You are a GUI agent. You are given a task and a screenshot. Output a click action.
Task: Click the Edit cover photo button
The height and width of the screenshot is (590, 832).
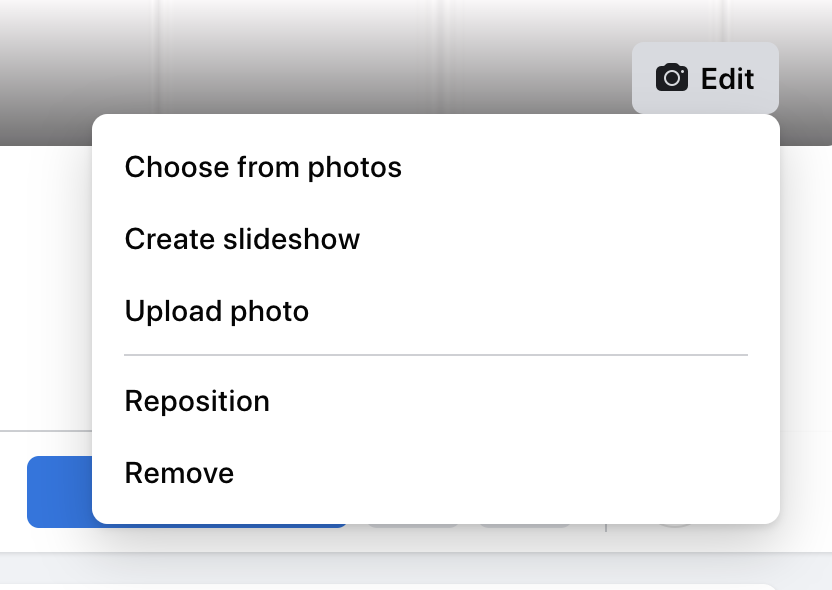[705, 78]
